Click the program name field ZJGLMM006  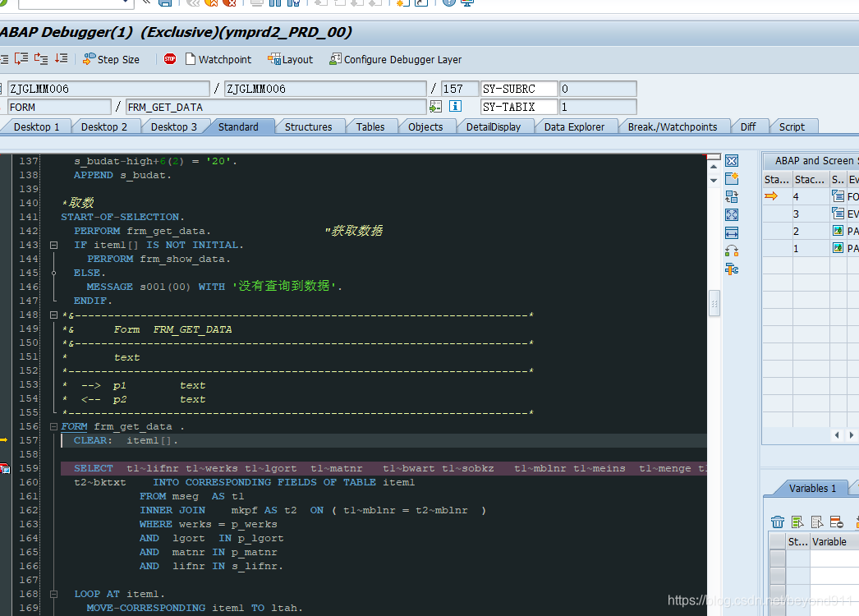(108, 89)
